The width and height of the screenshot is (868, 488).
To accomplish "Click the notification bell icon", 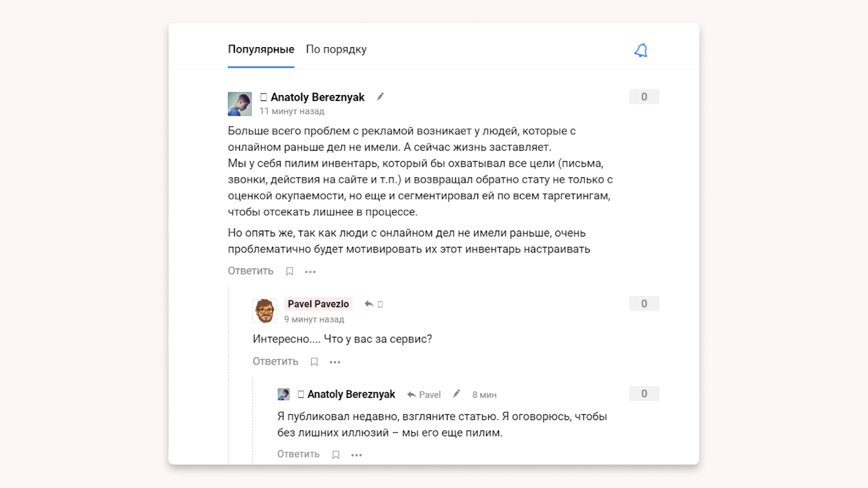I will [x=641, y=50].
